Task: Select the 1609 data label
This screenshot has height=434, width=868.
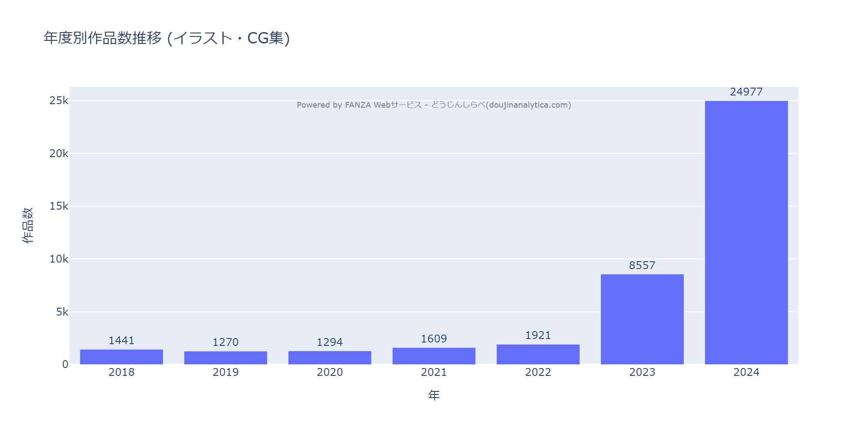Action: click(434, 339)
